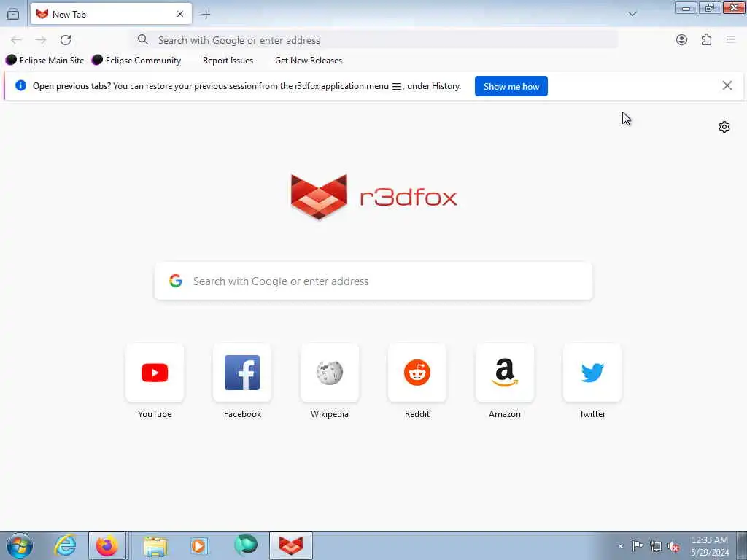Open the Eclipse Main Site bookmark

tap(44, 61)
